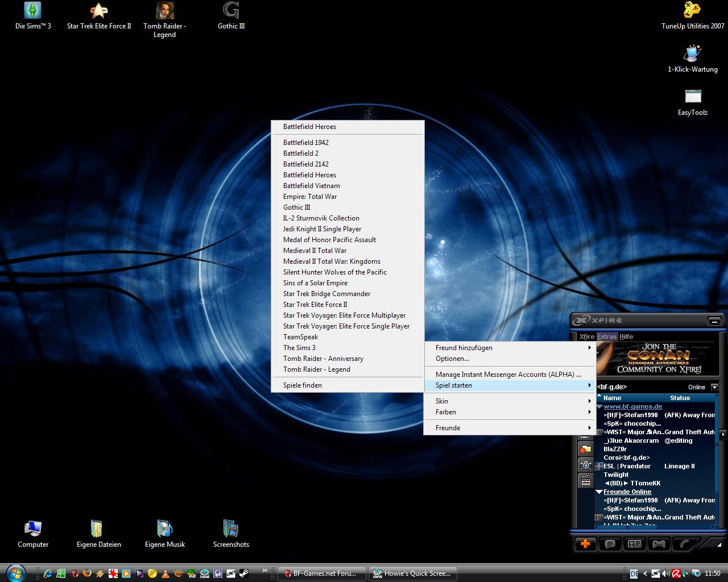Choose Manage Instant Messenger Accounts (ALPHA)
The image size is (728, 582).
coord(510,375)
